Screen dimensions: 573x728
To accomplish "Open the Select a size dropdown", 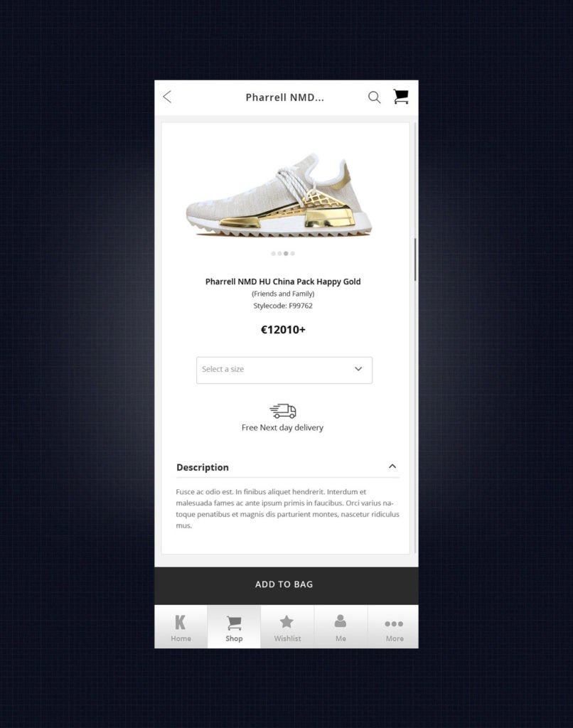I will [284, 370].
